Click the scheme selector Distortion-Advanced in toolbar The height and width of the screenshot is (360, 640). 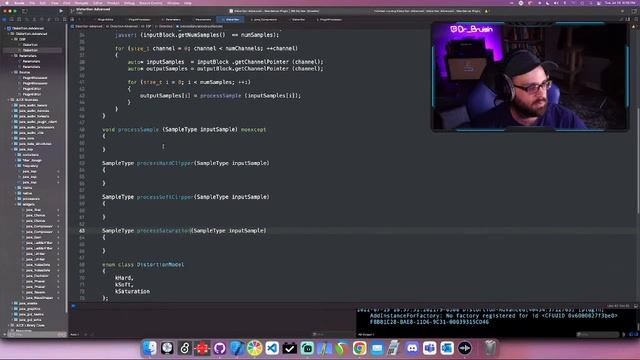click(x=92, y=9)
